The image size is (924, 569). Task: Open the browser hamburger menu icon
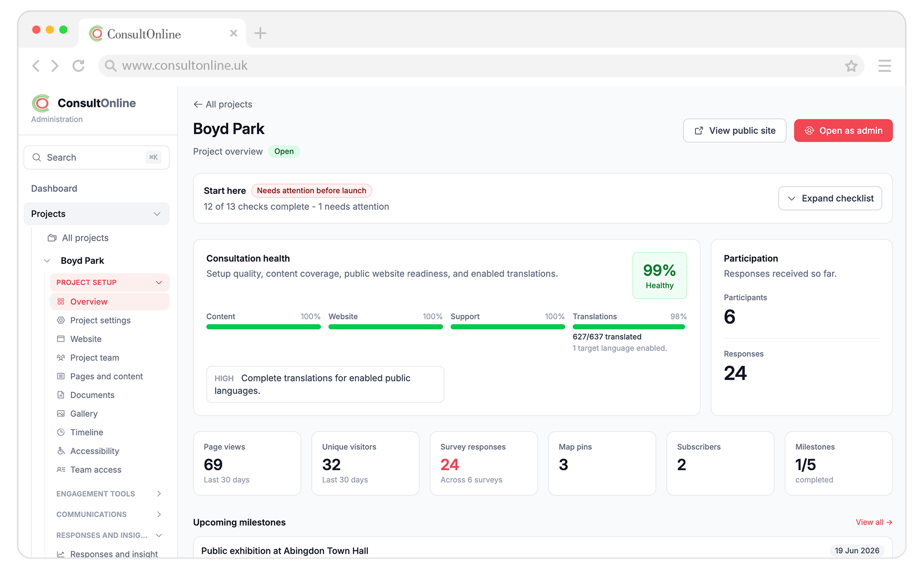pos(884,66)
